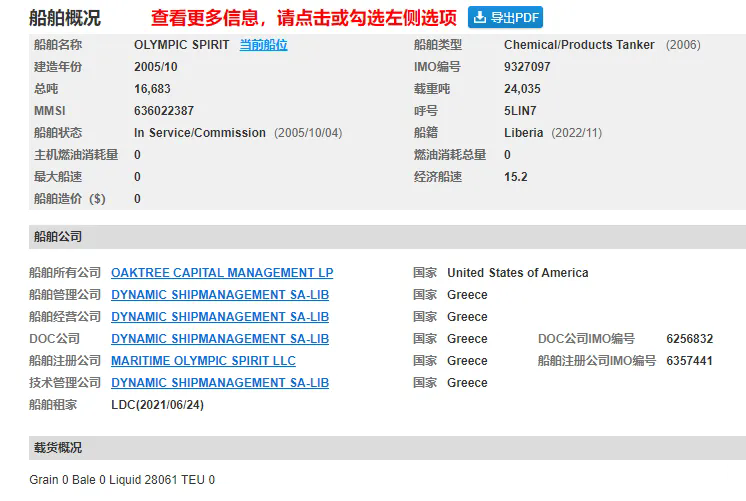746x501 pixels.
Task: Select the flag Liberia
Action: (x=523, y=133)
